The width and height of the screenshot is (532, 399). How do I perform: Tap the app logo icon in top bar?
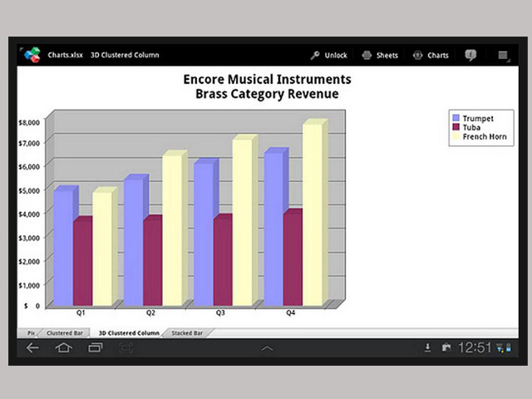[x=32, y=56]
